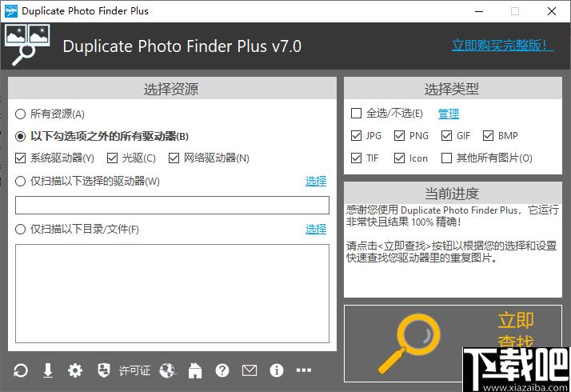Uncheck the GIF type checkbox
The width and height of the screenshot is (571, 392).
(446, 135)
